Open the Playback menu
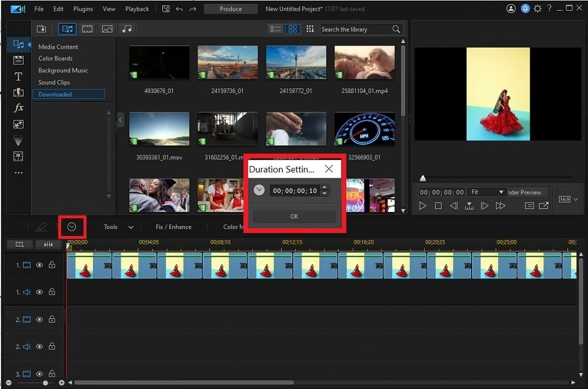The width and height of the screenshot is (588, 389). point(136,8)
